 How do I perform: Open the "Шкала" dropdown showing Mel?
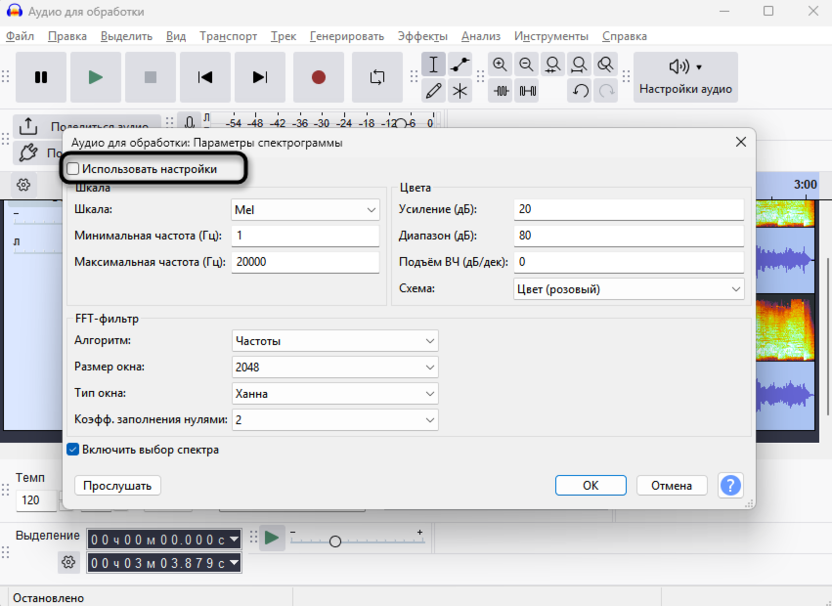coord(305,210)
